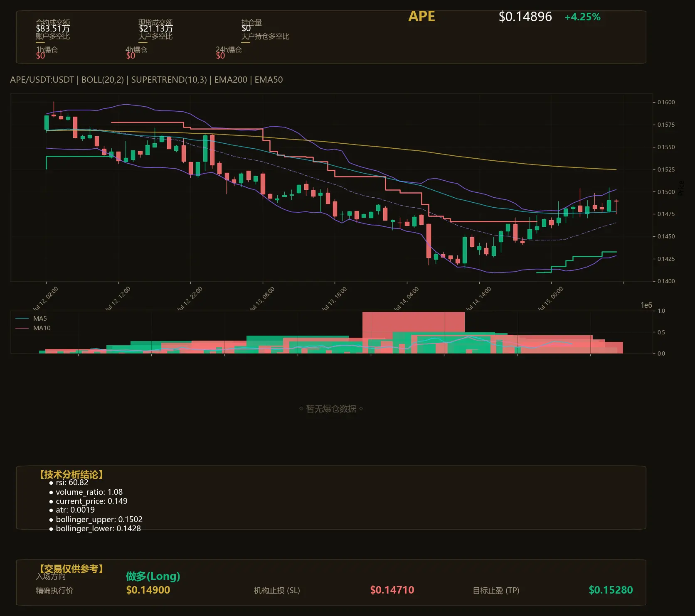Select the 持仓量 label
This screenshot has width=695, height=616.
251,22
